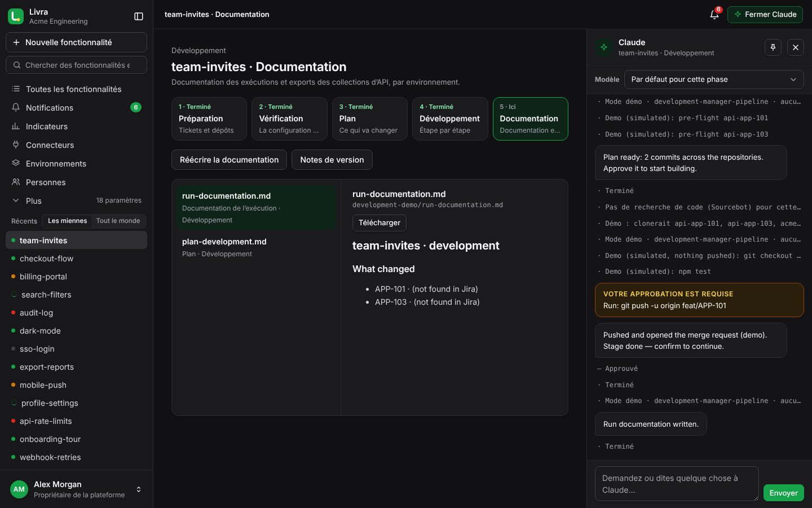Close the Claude panel with X

point(796,47)
